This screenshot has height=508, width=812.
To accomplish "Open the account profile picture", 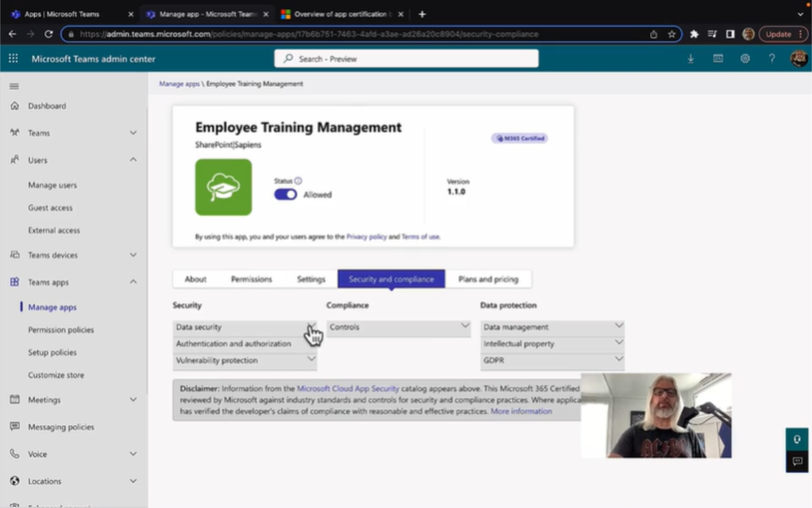I will 798,59.
